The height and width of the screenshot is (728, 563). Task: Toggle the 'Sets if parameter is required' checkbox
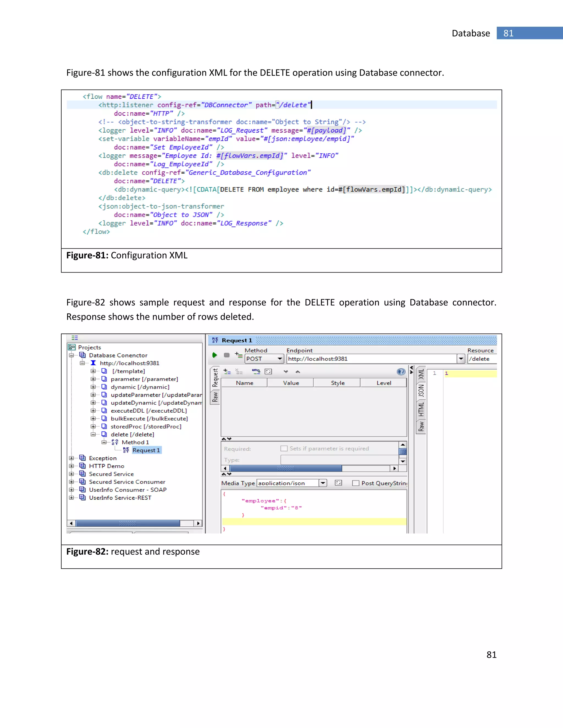point(284,448)
